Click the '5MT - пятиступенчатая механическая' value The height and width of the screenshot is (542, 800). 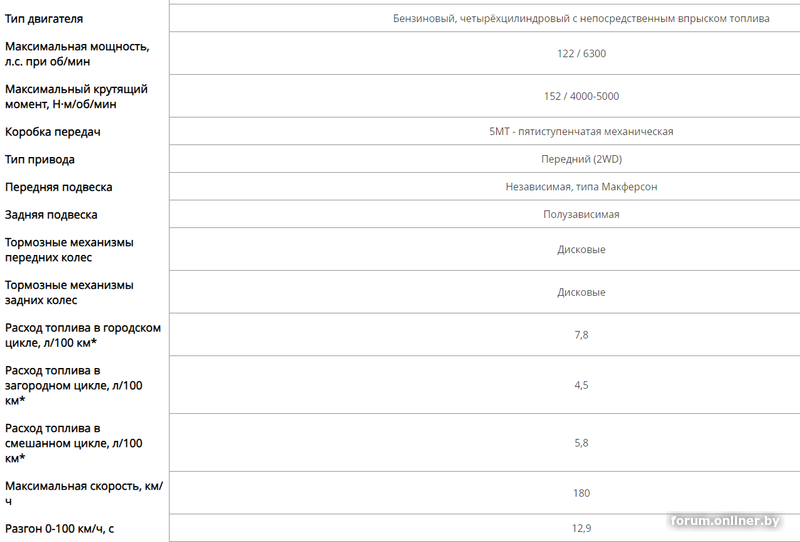[x=581, y=132]
